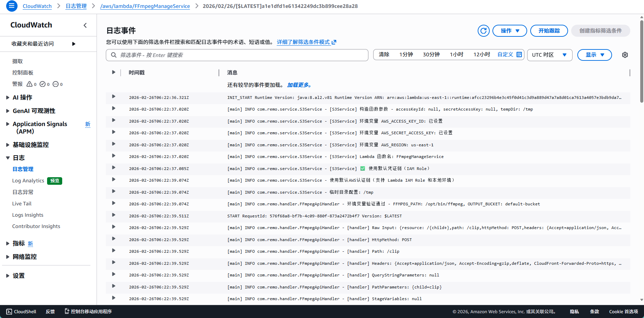Select the 1小时 time range option
This screenshot has width=644, height=318.
click(x=456, y=55)
